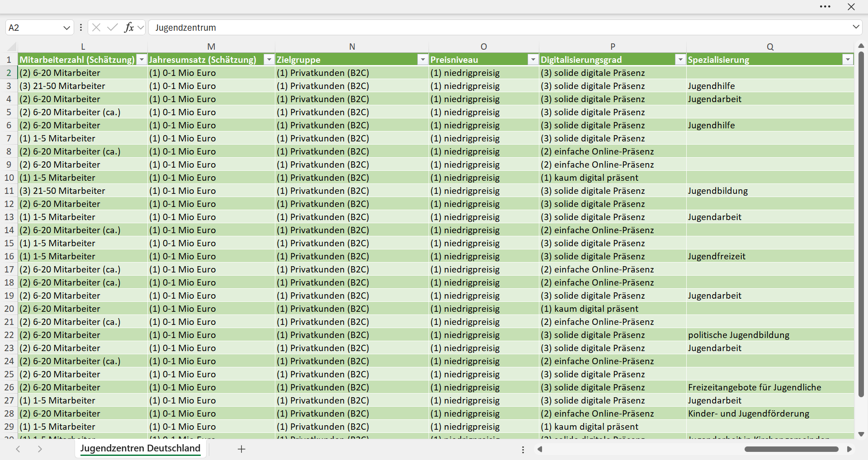Open filter dropdown for Mitarbeiterzahl column
868x460 pixels.
coord(142,60)
